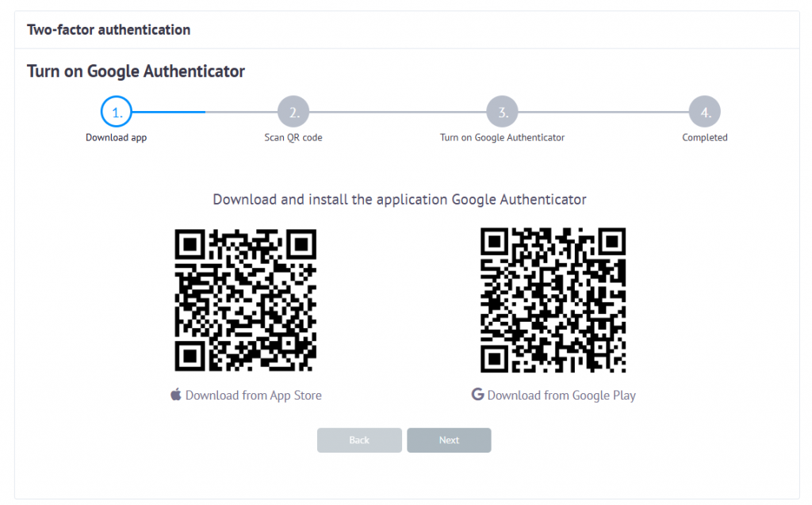
Task: Jump to step 3 circle
Action: click(502, 111)
